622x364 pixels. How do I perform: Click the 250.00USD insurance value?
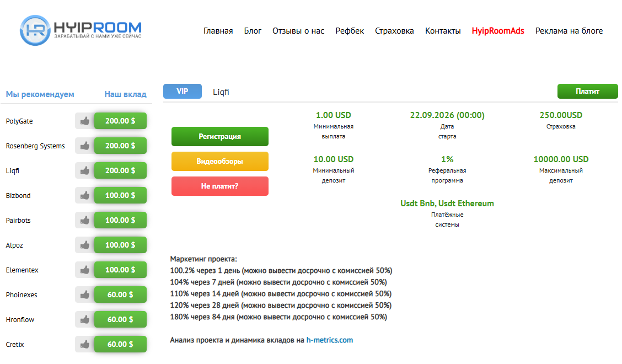[561, 115]
